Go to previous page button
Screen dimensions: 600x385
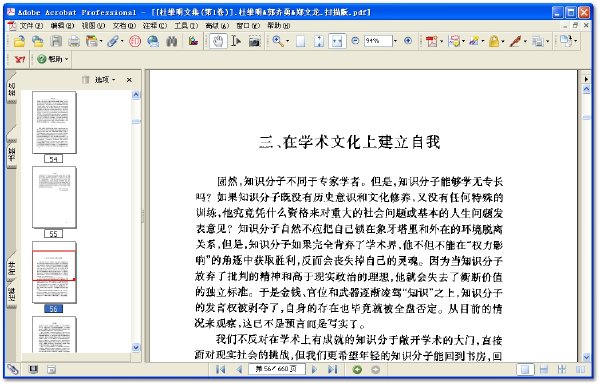[239, 369]
